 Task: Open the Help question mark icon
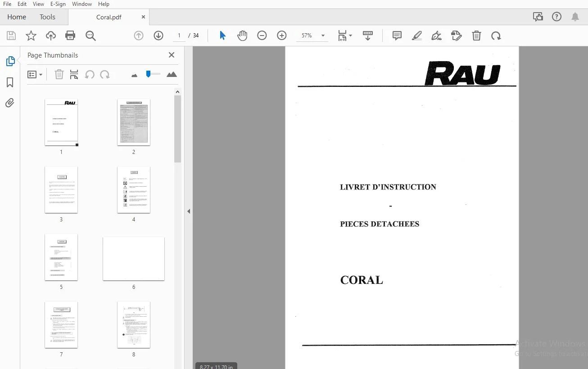click(x=556, y=17)
